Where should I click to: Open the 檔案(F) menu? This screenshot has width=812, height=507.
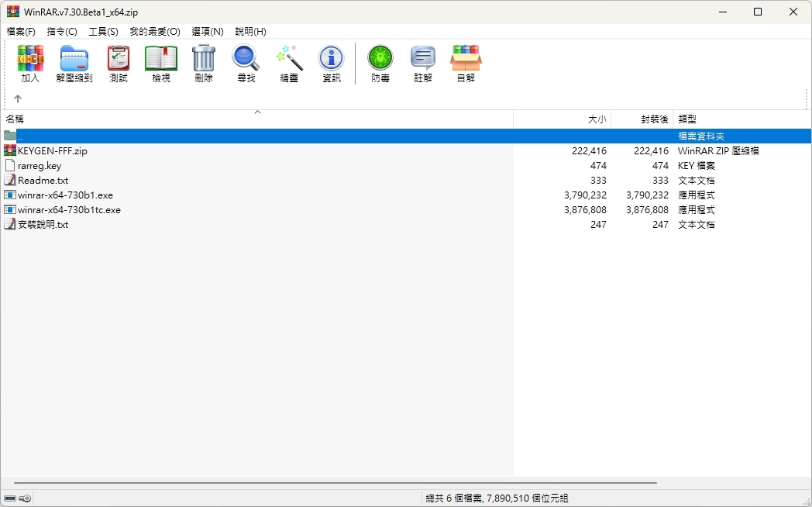(21, 32)
